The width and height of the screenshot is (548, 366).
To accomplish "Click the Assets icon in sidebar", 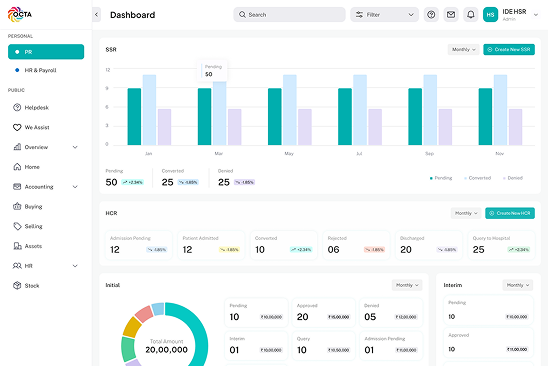I will pyautogui.click(x=17, y=246).
